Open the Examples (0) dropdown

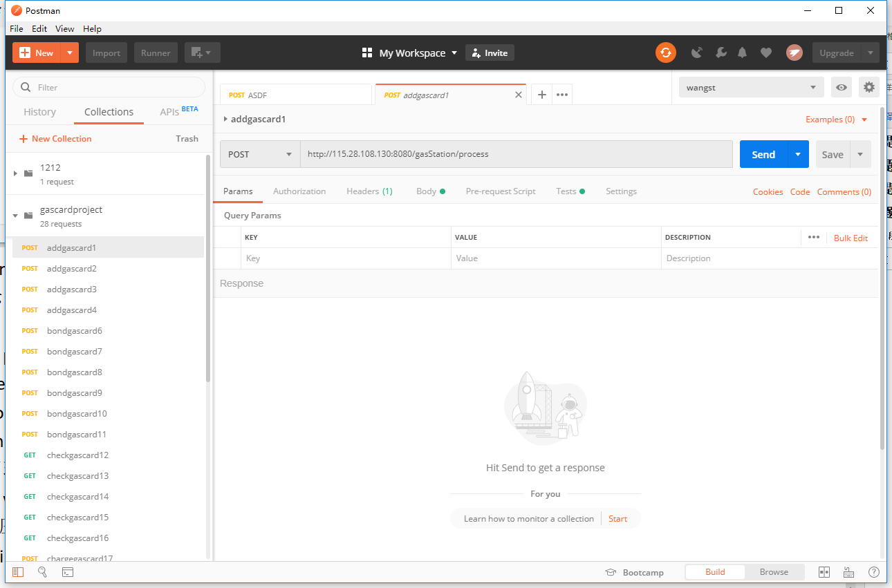[x=836, y=120]
